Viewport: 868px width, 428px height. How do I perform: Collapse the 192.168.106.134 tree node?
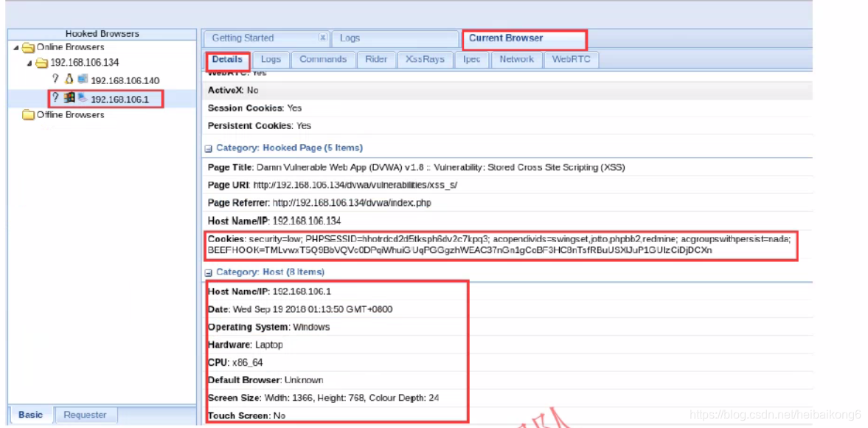[30, 63]
